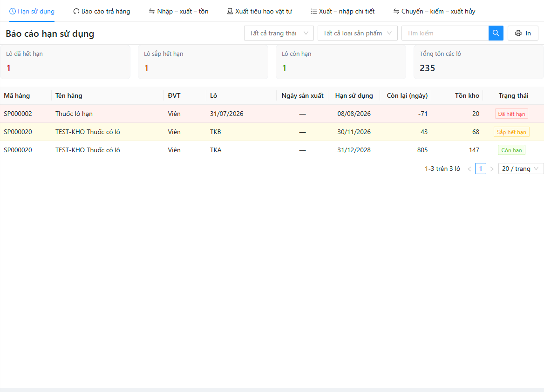
Task: Open the Tất cả trạng thái dropdown
Action: click(x=279, y=33)
